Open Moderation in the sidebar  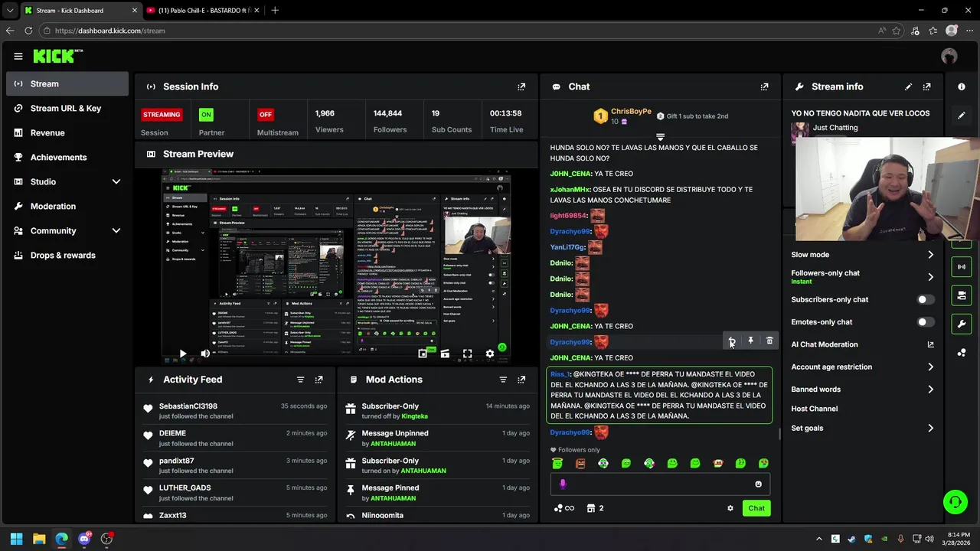click(67, 207)
